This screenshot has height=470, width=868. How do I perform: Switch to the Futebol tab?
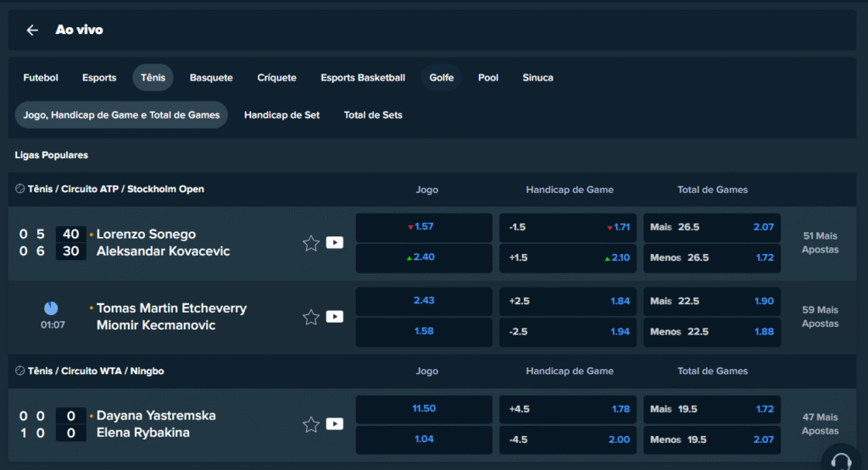pos(41,77)
